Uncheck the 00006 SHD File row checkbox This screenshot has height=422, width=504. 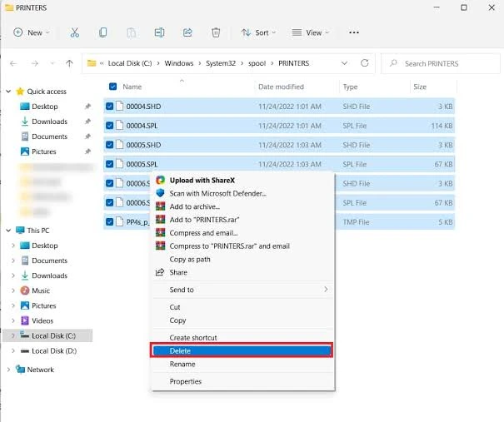(x=110, y=183)
